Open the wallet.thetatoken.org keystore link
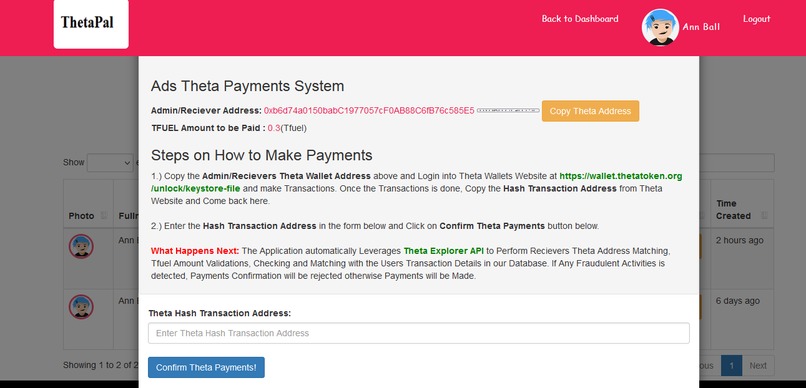The height and width of the screenshot is (388, 806). click(416, 182)
